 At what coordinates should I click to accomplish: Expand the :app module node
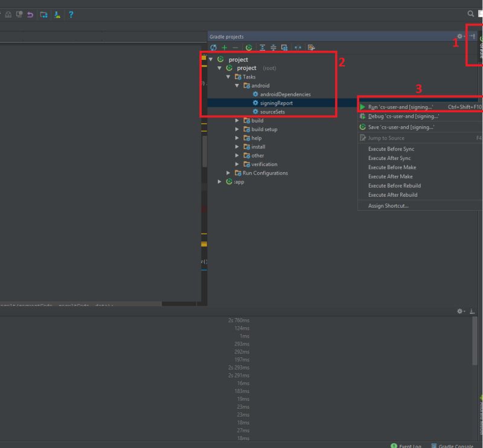point(220,181)
